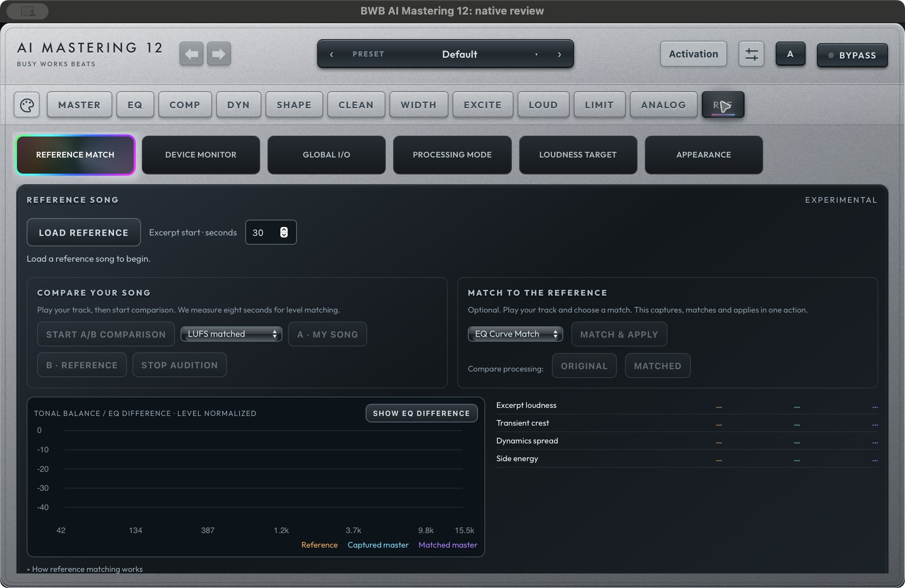Open the DYN tab
Image resolution: width=905 pixels, height=588 pixels.
click(x=238, y=105)
